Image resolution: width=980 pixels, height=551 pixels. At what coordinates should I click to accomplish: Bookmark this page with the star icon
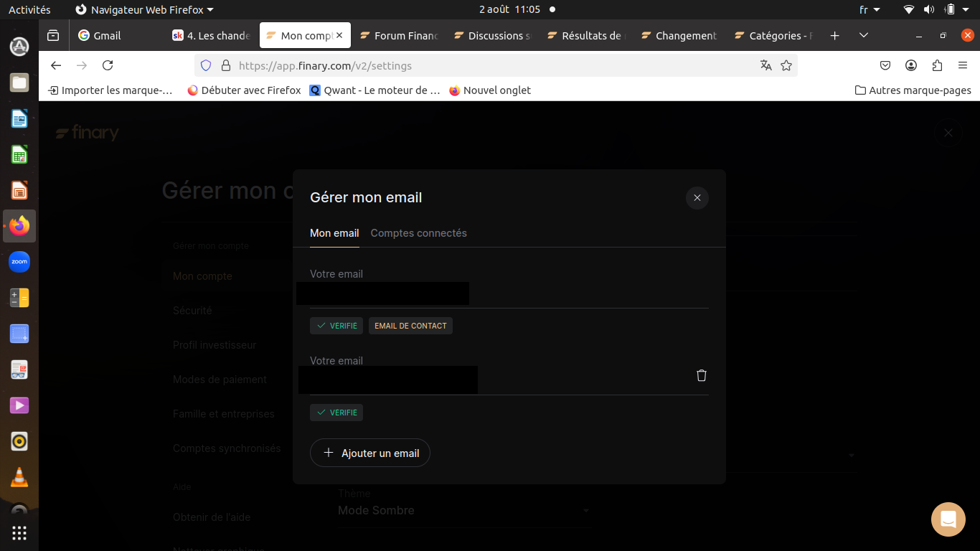coord(786,65)
